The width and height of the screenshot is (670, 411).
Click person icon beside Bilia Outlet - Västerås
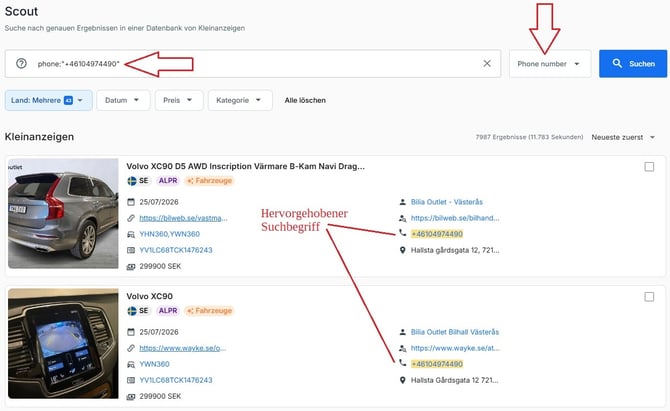402,202
